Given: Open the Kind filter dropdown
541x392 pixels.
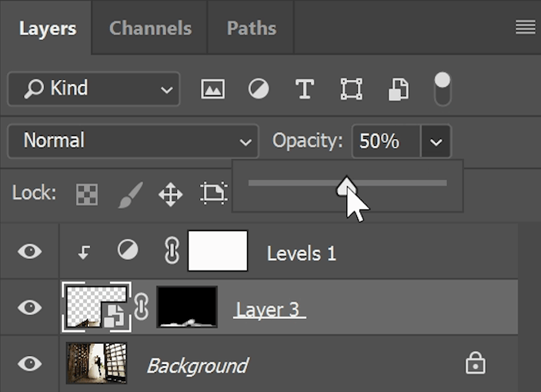Looking at the screenshot, I should [x=93, y=89].
